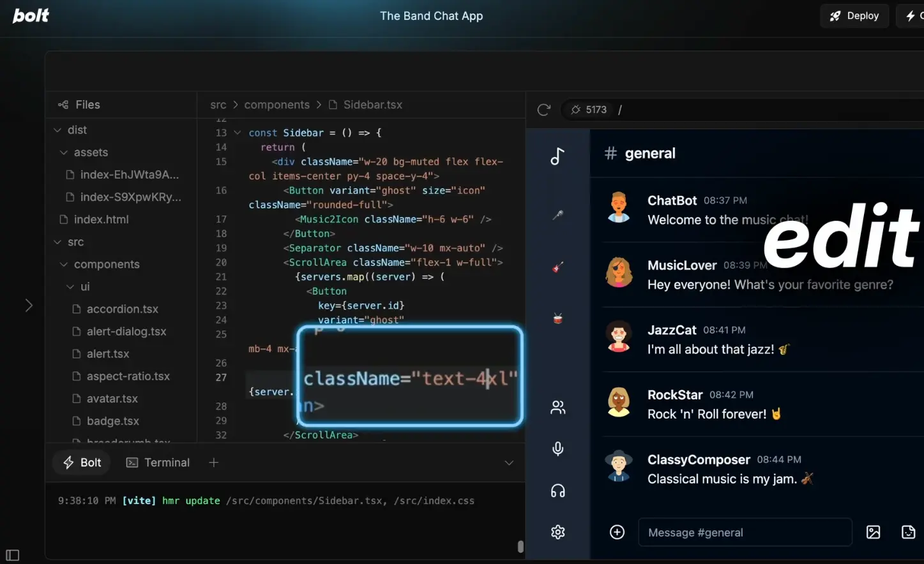Open the image attachment icon
The height and width of the screenshot is (564, 924).
pyautogui.click(x=873, y=532)
